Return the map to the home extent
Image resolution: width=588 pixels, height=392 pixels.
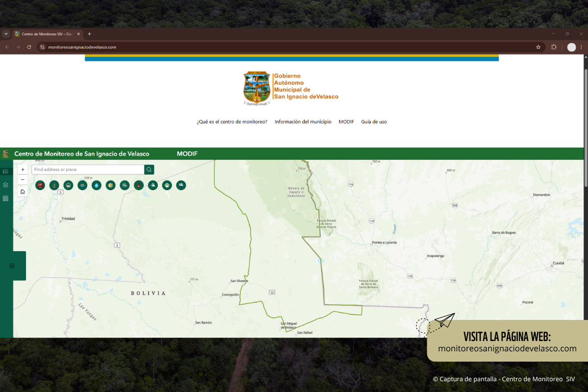coord(23,192)
